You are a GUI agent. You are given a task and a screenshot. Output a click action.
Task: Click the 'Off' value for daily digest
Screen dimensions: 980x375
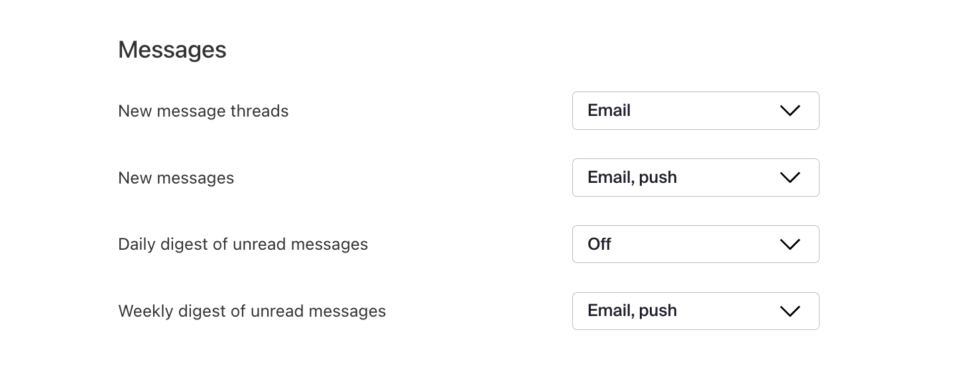pos(599,244)
